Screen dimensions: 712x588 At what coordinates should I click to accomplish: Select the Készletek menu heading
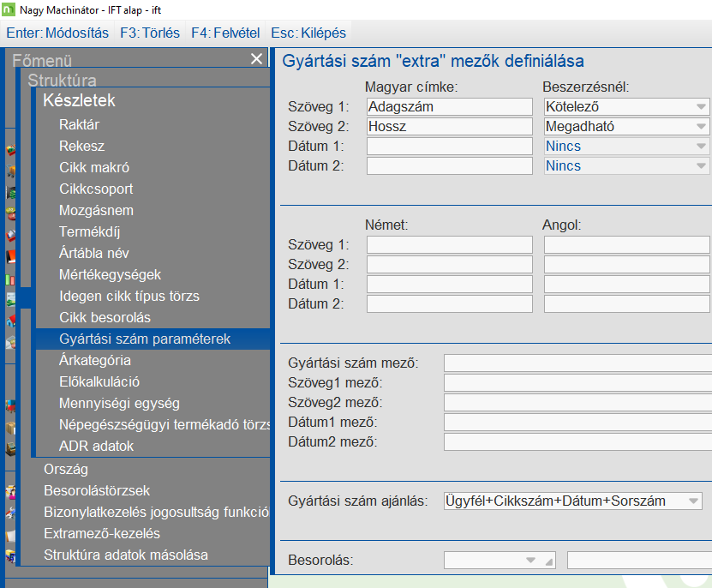[79, 100]
